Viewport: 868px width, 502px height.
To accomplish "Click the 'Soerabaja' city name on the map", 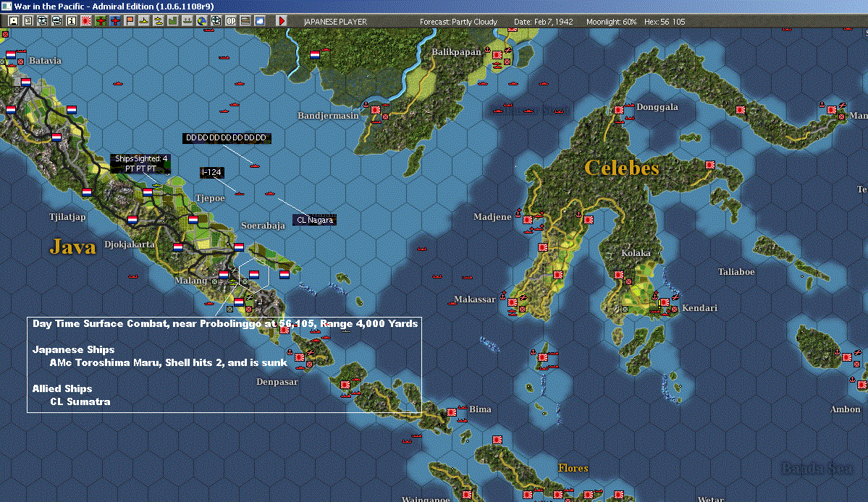I will coord(263,226).
